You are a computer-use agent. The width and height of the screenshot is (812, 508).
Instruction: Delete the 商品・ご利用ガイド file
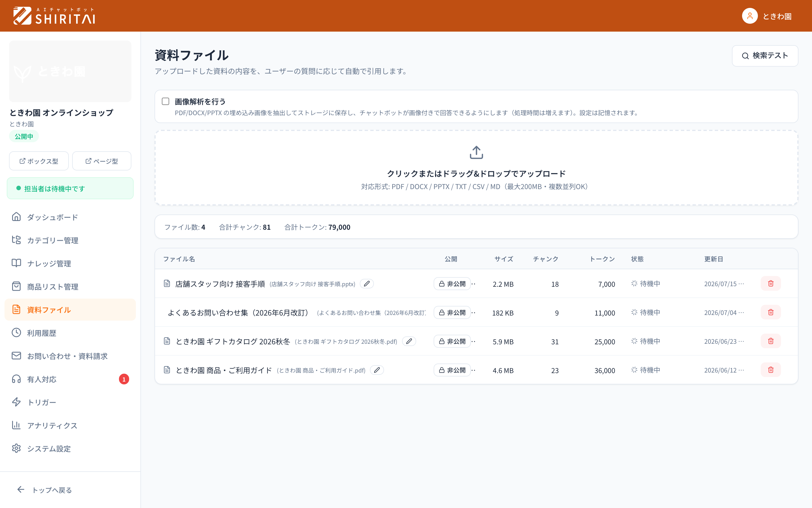770,370
